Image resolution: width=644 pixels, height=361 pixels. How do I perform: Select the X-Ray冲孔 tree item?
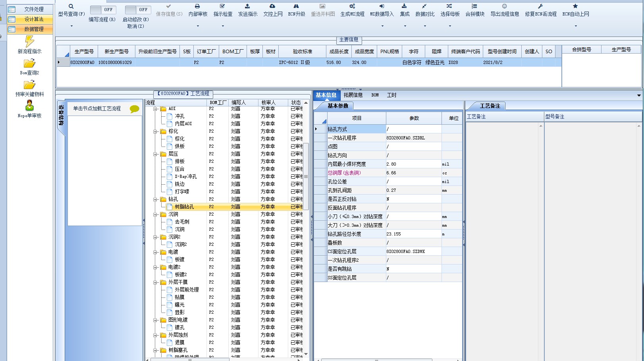[x=185, y=177]
